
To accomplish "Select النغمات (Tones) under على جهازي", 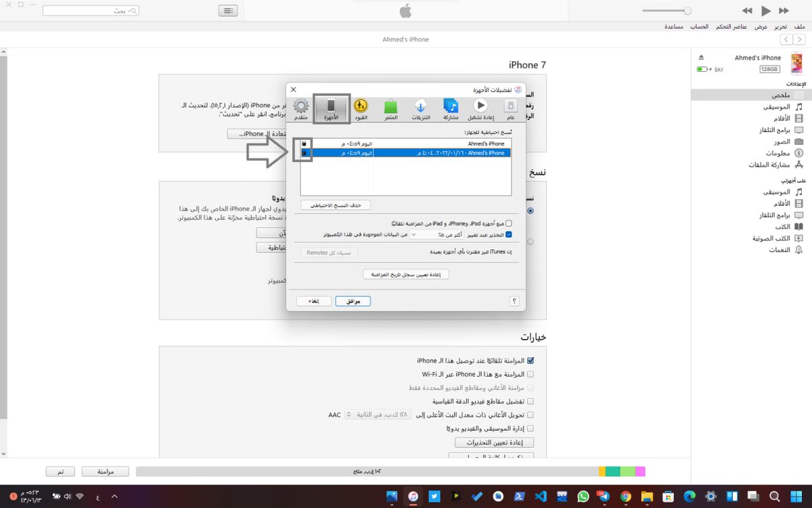I will pos(751,250).
